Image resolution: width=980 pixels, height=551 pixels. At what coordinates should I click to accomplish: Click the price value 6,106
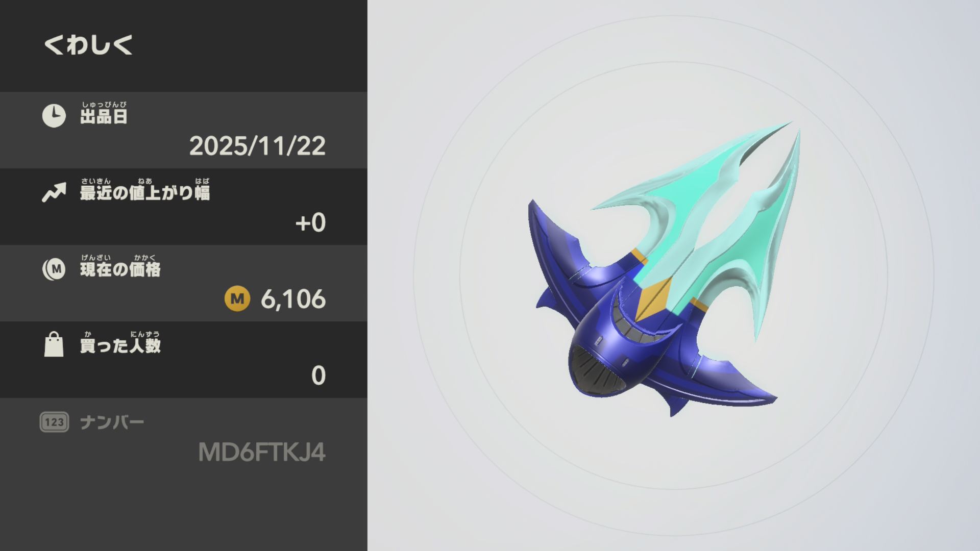tap(293, 299)
